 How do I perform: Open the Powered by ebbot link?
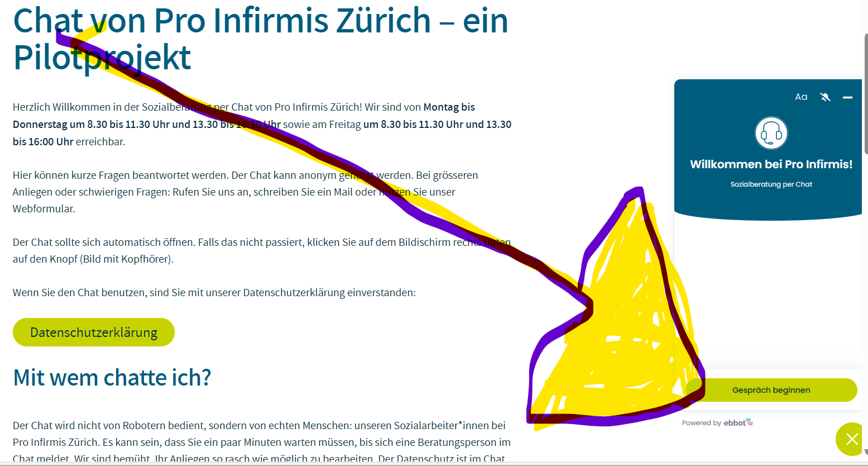(x=717, y=423)
